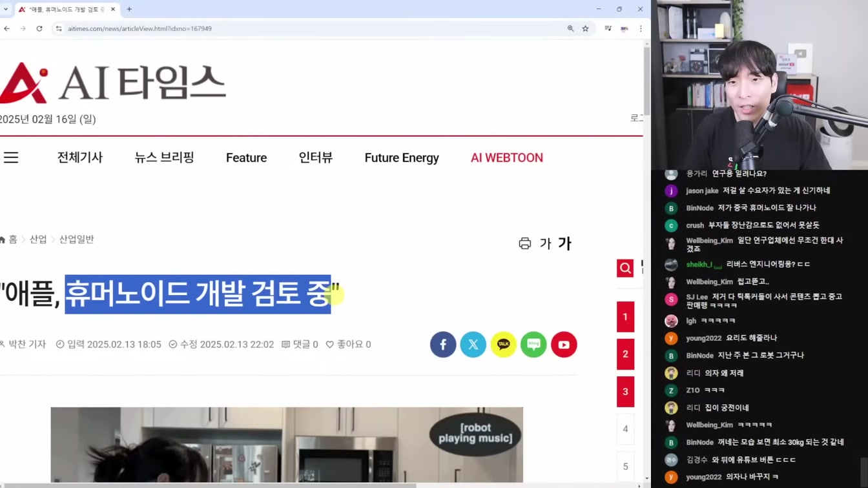Click the red search icon button
This screenshot has height=488, width=868.
(625, 268)
